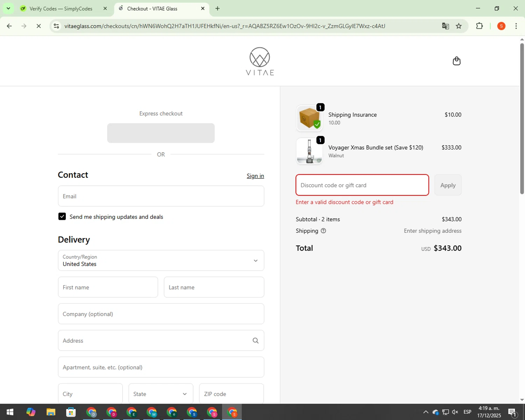
Task: Click the Google Translate icon in address bar
Action: pos(445,26)
